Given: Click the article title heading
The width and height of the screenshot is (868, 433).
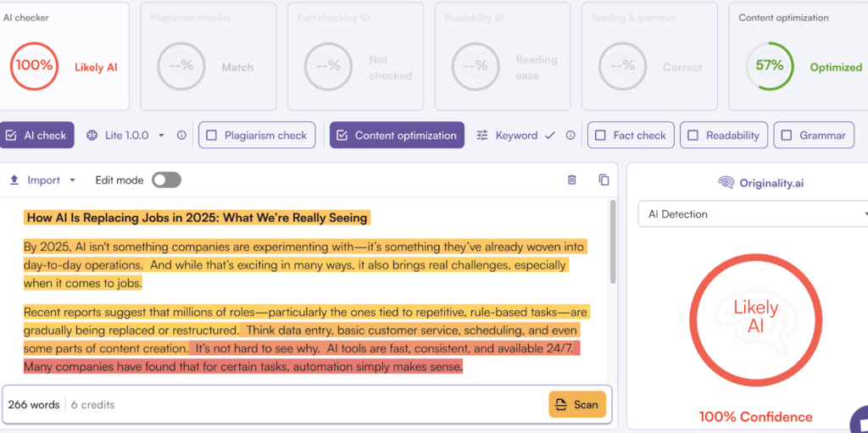Looking at the screenshot, I should click(197, 218).
